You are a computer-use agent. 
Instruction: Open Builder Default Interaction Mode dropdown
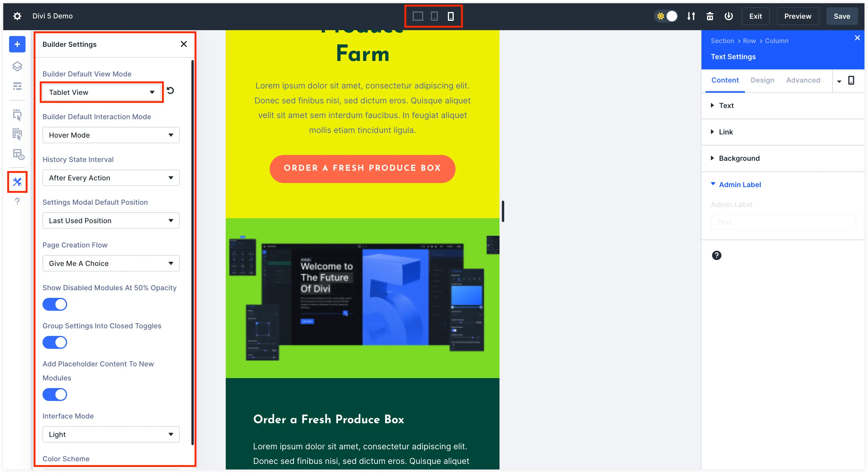(x=111, y=135)
